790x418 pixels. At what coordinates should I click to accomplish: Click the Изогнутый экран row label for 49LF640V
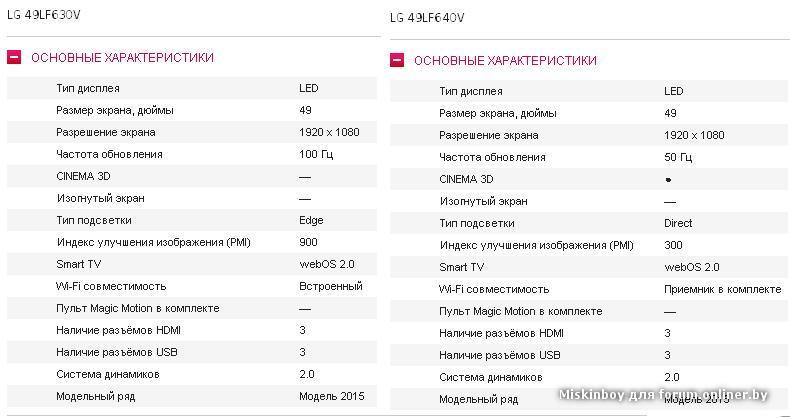tap(483, 201)
